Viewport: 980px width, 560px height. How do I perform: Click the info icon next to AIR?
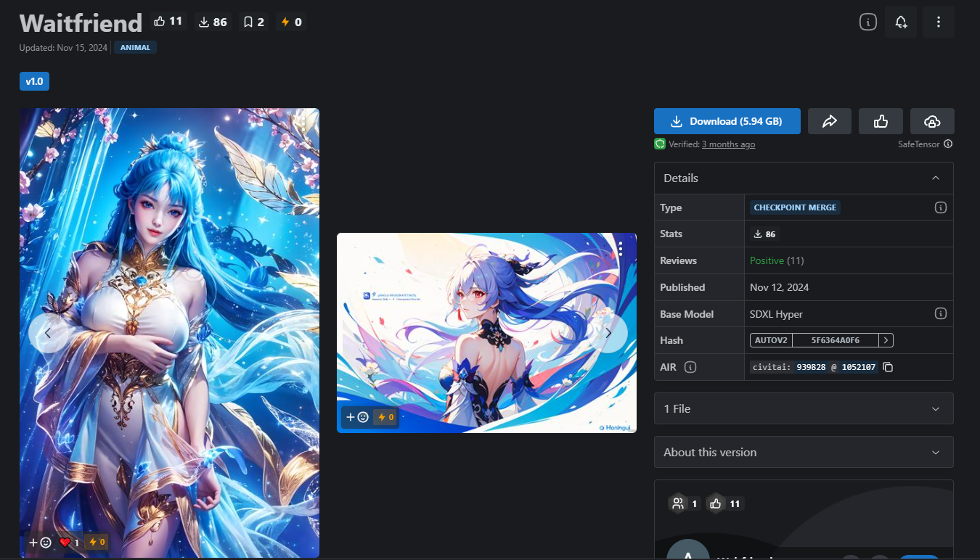(690, 367)
